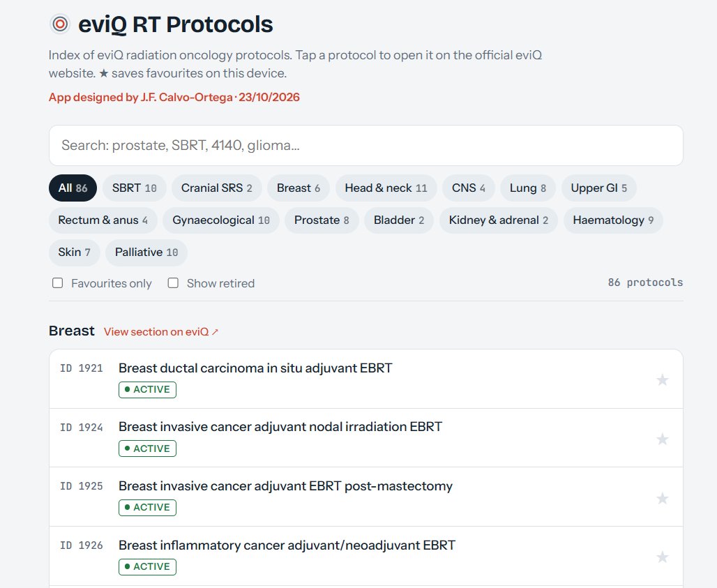Click the Breast section heading

(72, 331)
